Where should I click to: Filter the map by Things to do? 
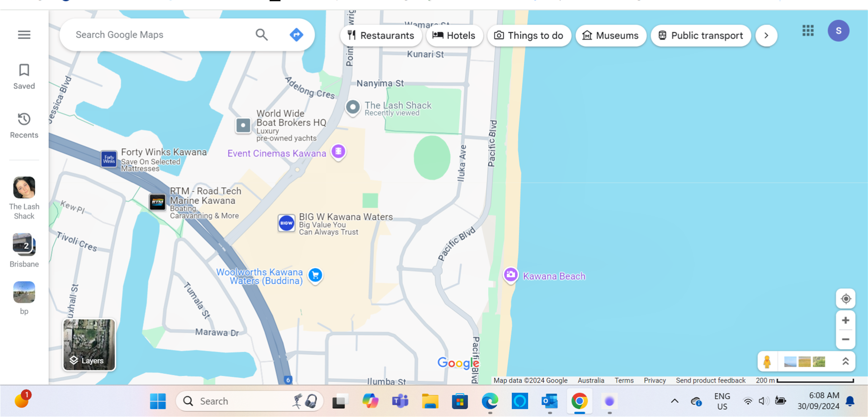pyautogui.click(x=529, y=35)
